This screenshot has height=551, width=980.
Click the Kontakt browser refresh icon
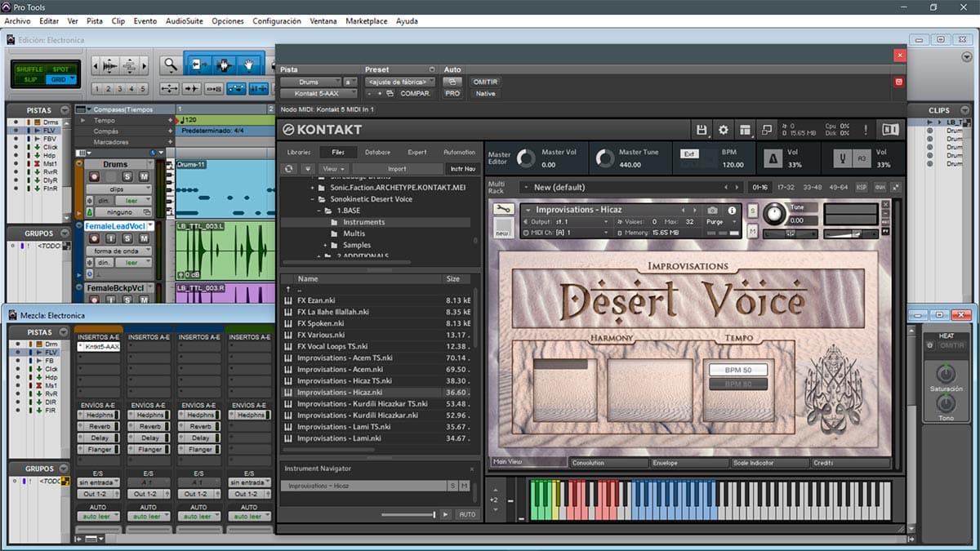coord(289,169)
